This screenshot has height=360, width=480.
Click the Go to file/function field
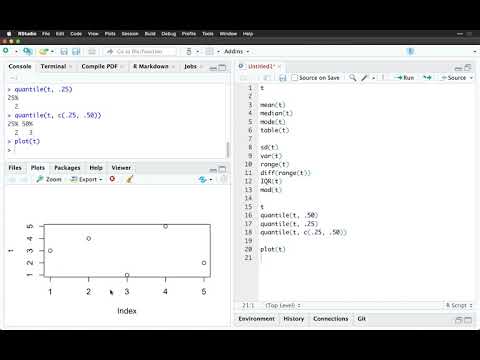point(140,52)
